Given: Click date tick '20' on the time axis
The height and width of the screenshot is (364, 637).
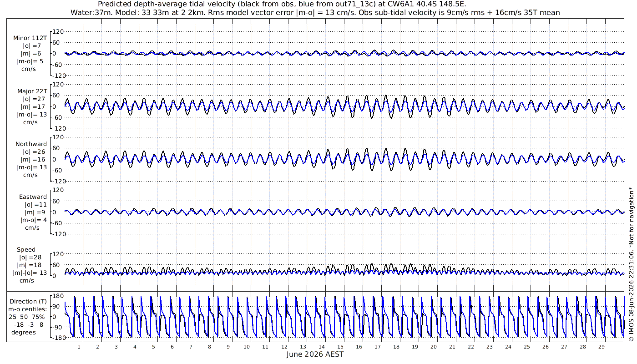Looking at the screenshot, I should click(434, 346).
